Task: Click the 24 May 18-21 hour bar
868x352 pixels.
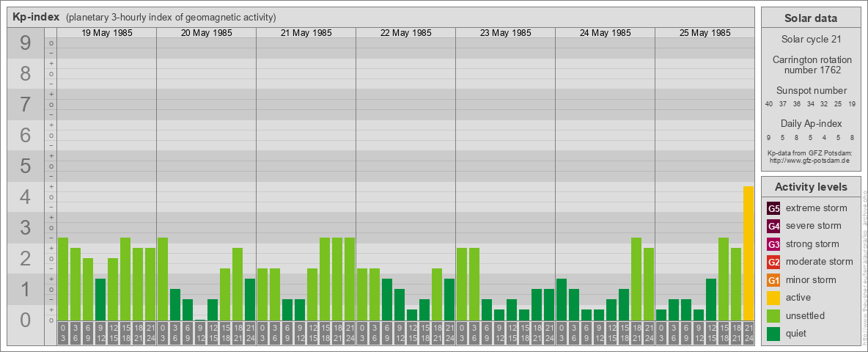Action: (x=636, y=279)
